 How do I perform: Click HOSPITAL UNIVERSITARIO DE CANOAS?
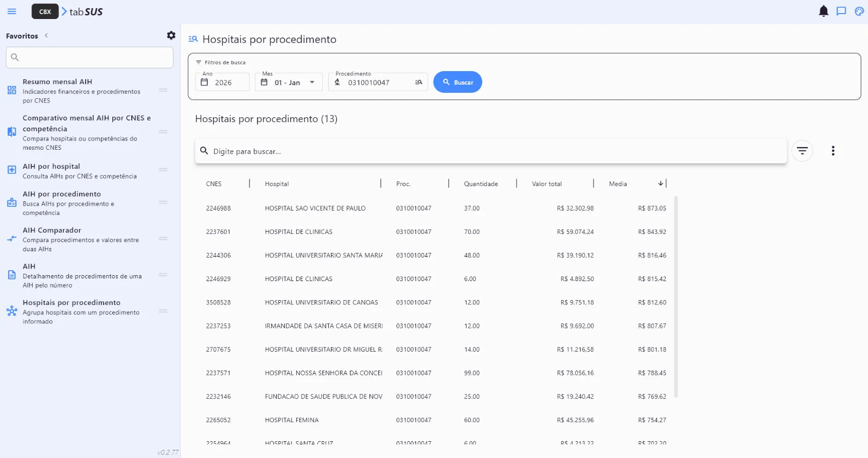[x=321, y=302]
